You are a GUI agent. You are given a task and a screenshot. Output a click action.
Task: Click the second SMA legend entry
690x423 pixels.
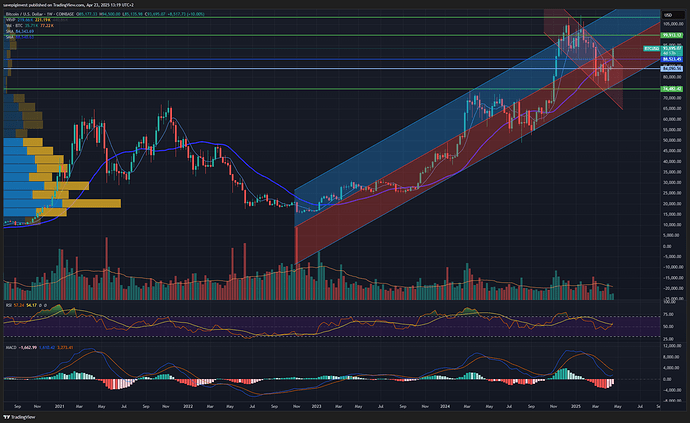10,37
